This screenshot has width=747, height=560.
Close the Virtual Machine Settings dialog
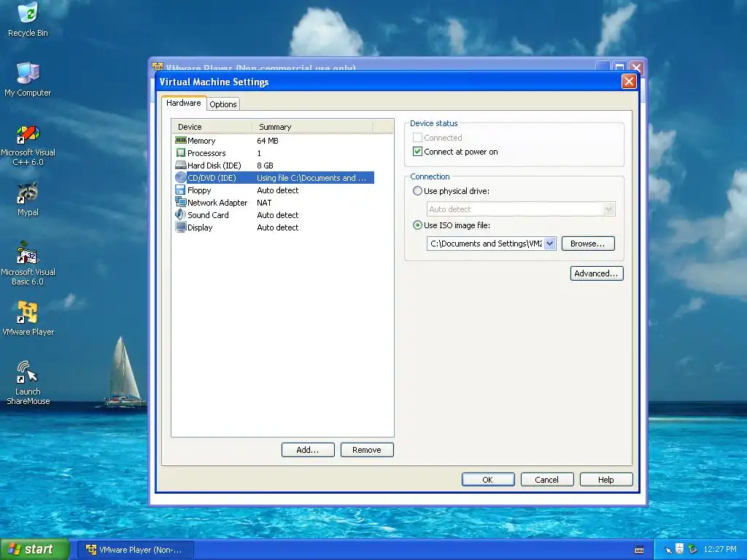(x=629, y=82)
